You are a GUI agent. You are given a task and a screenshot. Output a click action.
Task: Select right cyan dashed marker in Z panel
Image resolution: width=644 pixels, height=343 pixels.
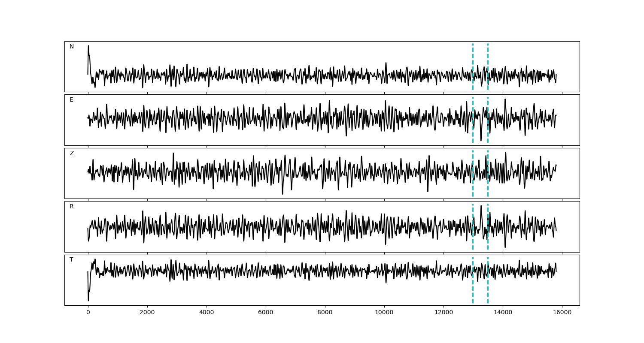[488, 180]
